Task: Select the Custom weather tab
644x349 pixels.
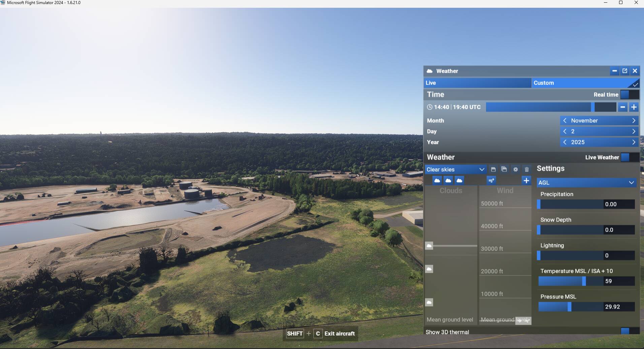Action: tap(585, 83)
